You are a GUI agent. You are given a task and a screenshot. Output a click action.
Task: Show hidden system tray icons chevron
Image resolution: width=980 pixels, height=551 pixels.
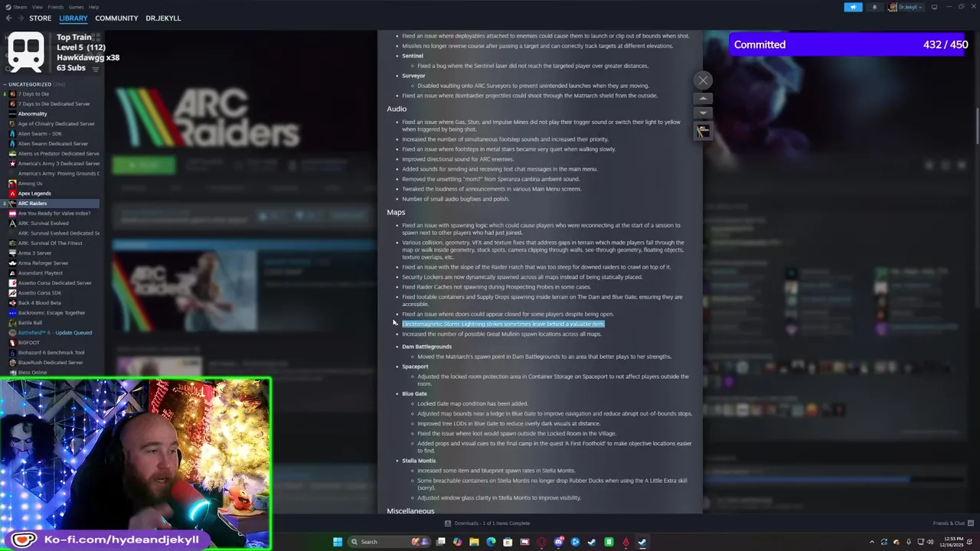pyautogui.click(x=871, y=542)
